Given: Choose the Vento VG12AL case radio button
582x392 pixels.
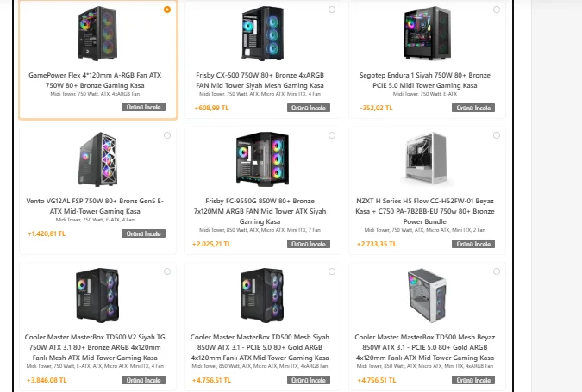Looking at the screenshot, I should 167,136.
